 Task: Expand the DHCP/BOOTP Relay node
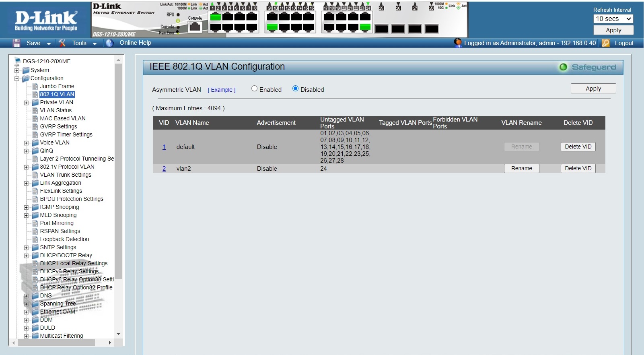tap(26, 256)
